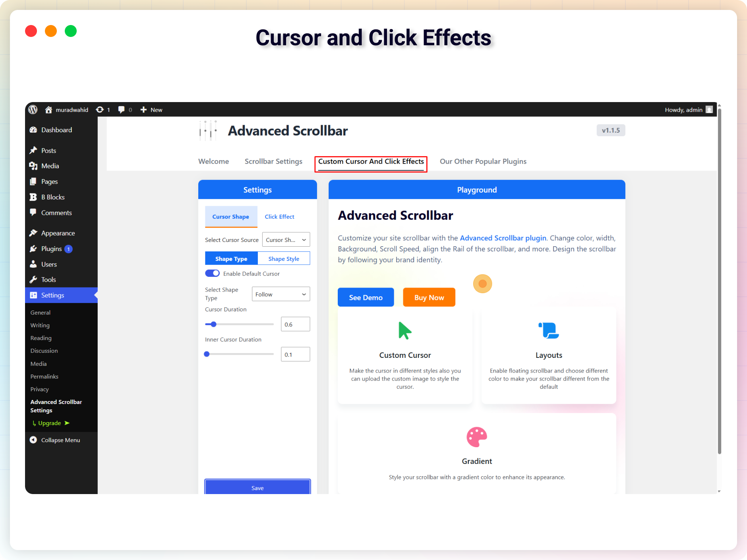This screenshot has width=747, height=560.
Task: Open the updates icon in admin bar
Action: pos(100,110)
